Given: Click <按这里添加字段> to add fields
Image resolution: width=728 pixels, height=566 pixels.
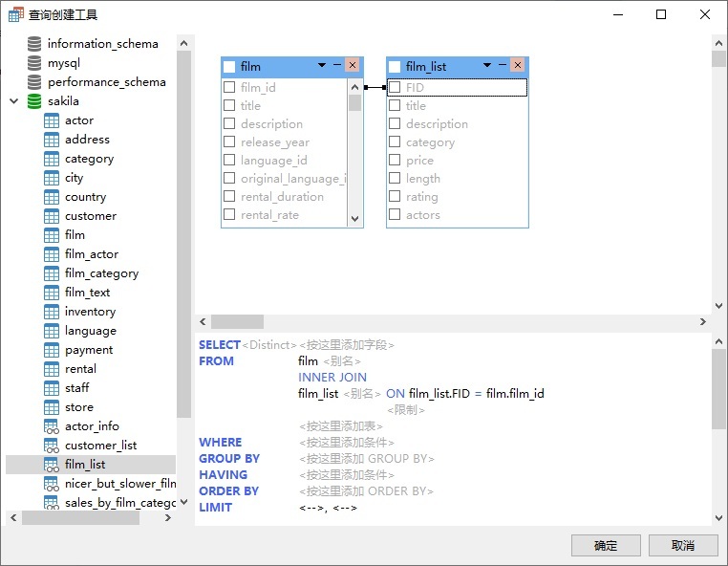Looking at the screenshot, I should [347, 345].
